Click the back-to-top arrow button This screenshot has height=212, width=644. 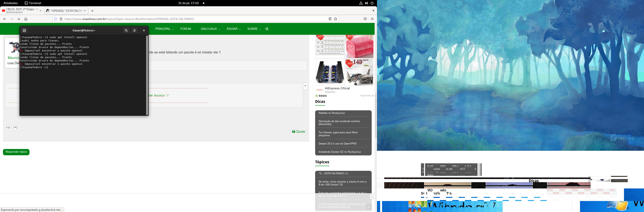click(x=369, y=207)
